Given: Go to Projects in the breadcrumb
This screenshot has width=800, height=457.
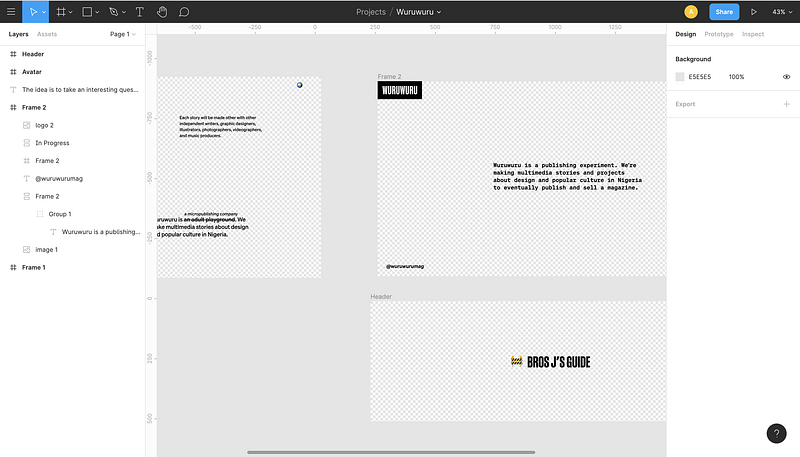Looking at the screenshot, I should click(370, 12).
